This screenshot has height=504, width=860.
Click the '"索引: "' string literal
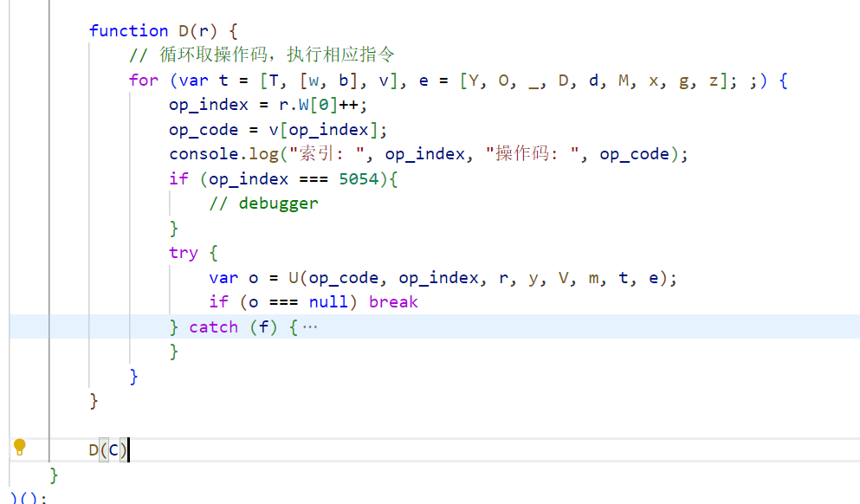click(327, 154)
